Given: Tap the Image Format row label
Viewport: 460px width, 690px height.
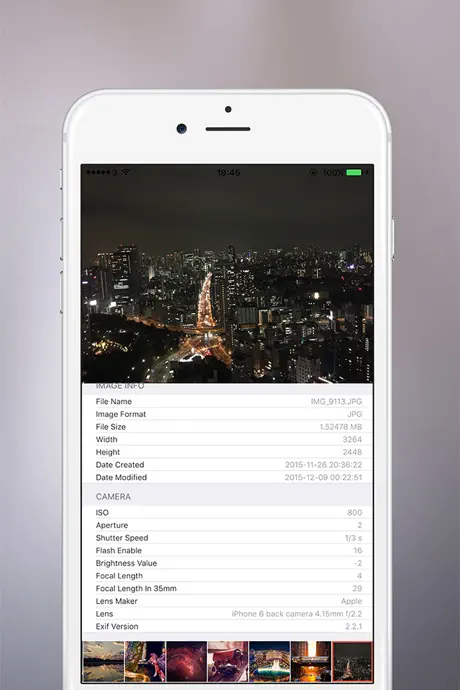Looking at the screenshot, I should [121, 414].
